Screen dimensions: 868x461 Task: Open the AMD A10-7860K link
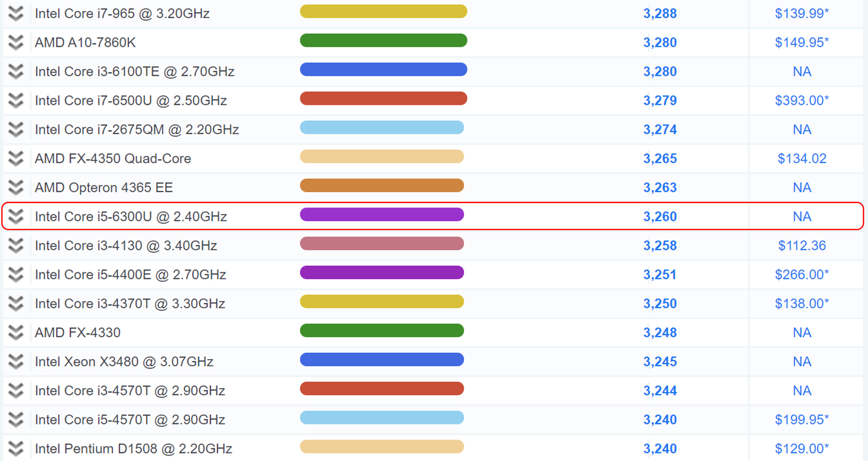click(85, 42)
